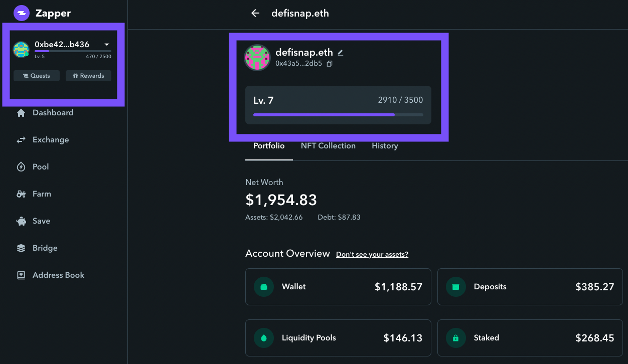The image size is (628, 364).
Task: Open the Rewards button
Action: 88,76
